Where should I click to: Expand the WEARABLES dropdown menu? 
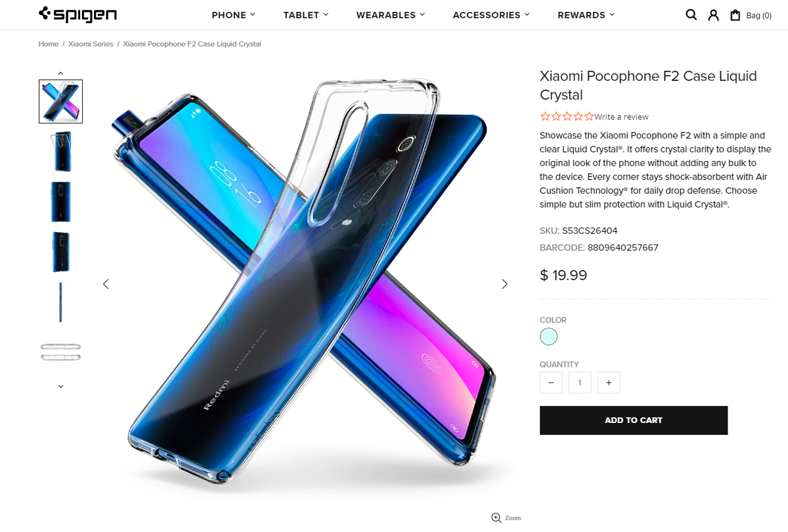pos(391,14)
